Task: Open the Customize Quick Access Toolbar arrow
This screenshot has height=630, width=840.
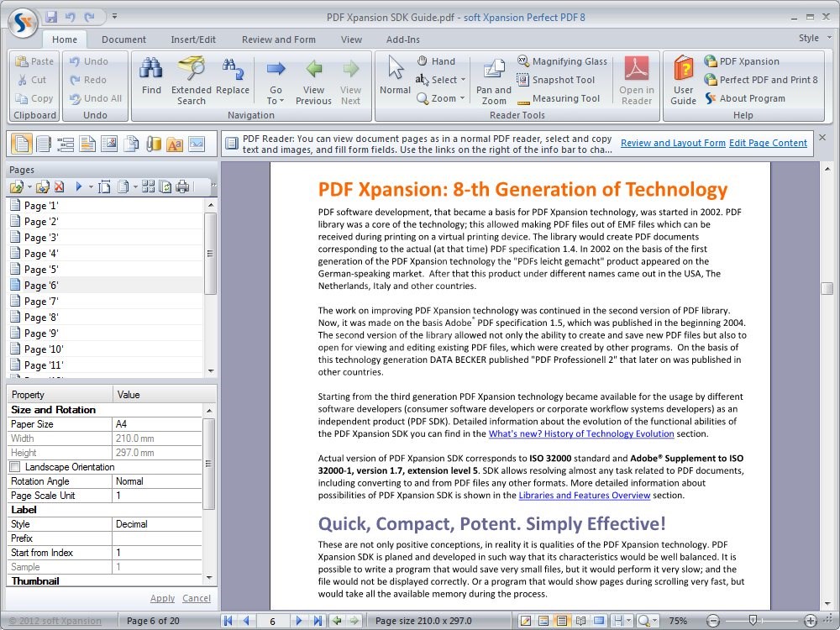Action: point(114,17)
